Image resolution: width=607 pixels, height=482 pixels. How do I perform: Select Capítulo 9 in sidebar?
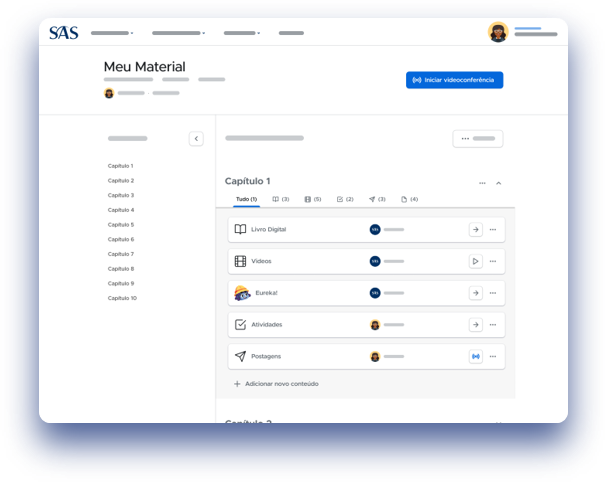pyautogui.click(x=121, y=283)
